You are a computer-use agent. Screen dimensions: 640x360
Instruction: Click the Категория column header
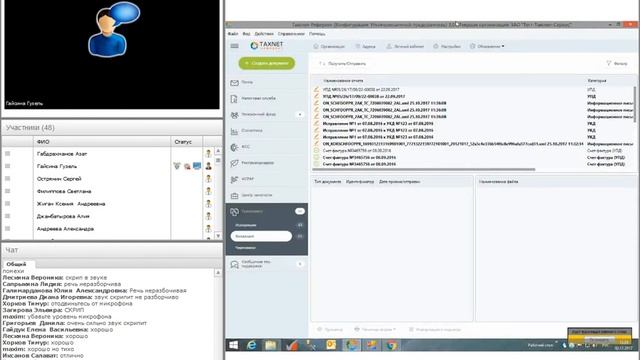click(597, 81)
